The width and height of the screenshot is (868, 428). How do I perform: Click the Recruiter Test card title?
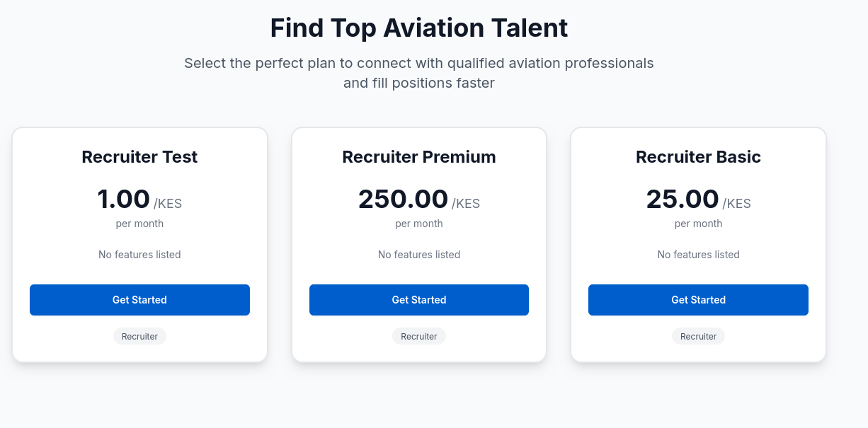point(139,157)
